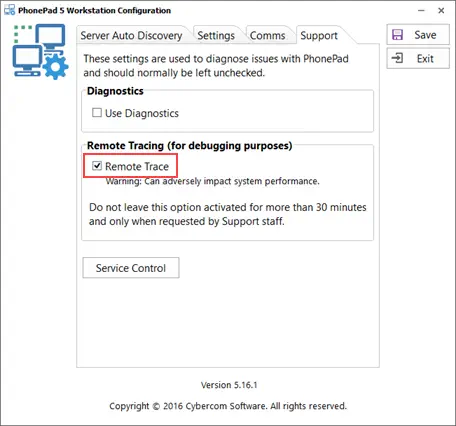The height and width of the screenshot is (426, 456).
Task: Enable the Use Diagnostics checkbox
Action: coord(97,113)
